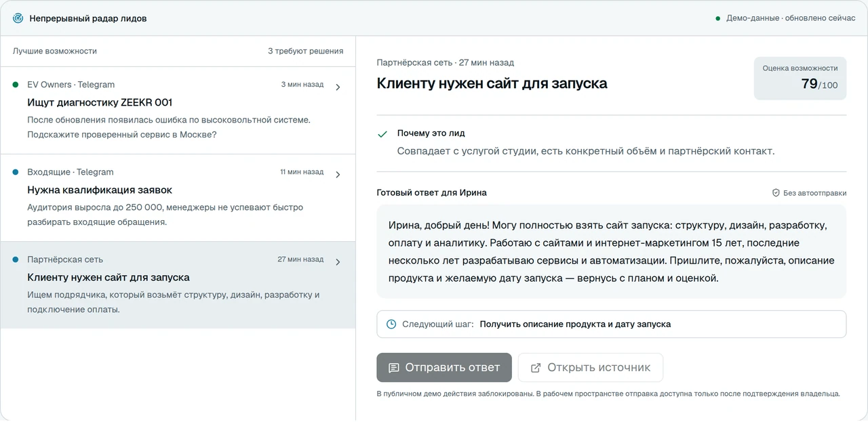Select list item Клиенту нужен сайт для запуска
Image resolution: width=868 pixels, height=422 pixels.
(x=178, y=285)
